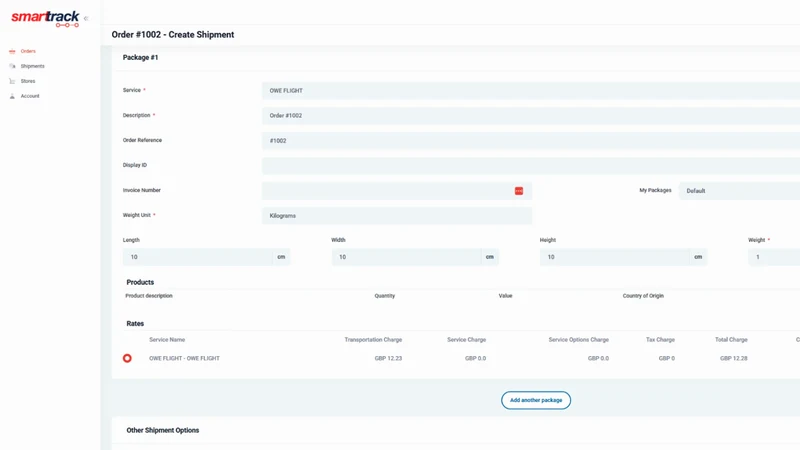This screenshot has width=800, height=450.
Task: Open the Account menu item
Action: click(x=30, y=96)
